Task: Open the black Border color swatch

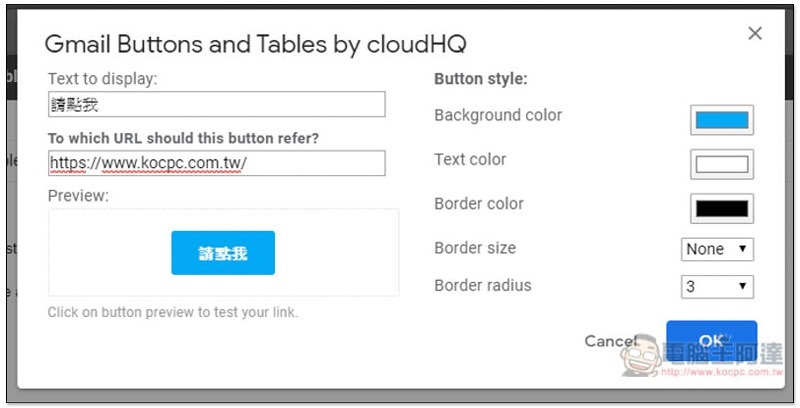Action: click(x=722, y=209)
